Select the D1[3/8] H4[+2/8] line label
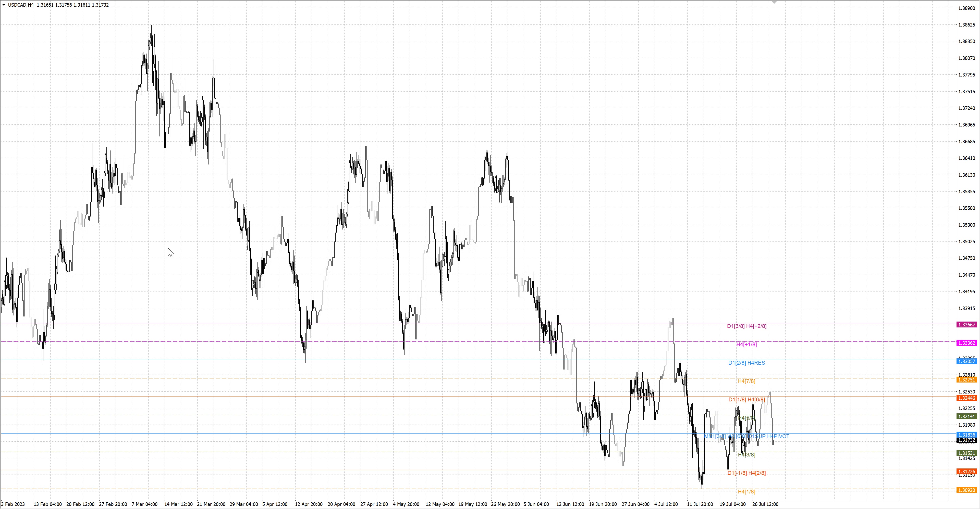The height and width of the screenshot is (509, 980). [x=746, y=326]
